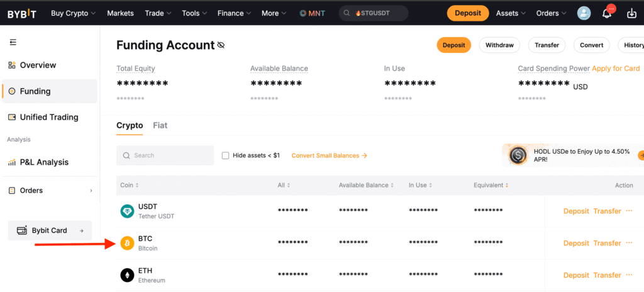Image resolution: width=644 pixels, height=292 pixels.
Task: Click the Overview grid icon
Action: [12, 65]
